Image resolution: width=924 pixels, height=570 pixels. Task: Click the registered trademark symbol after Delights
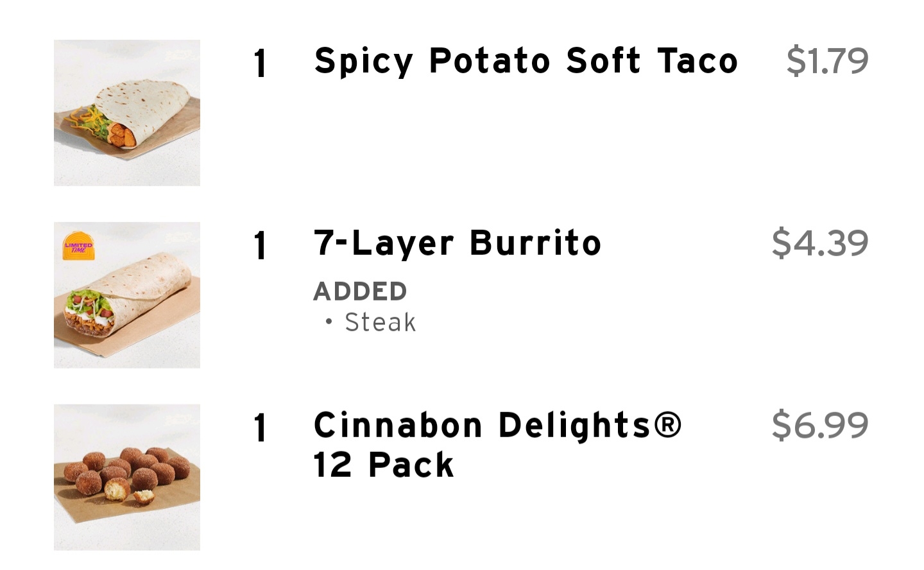(669, 425)
